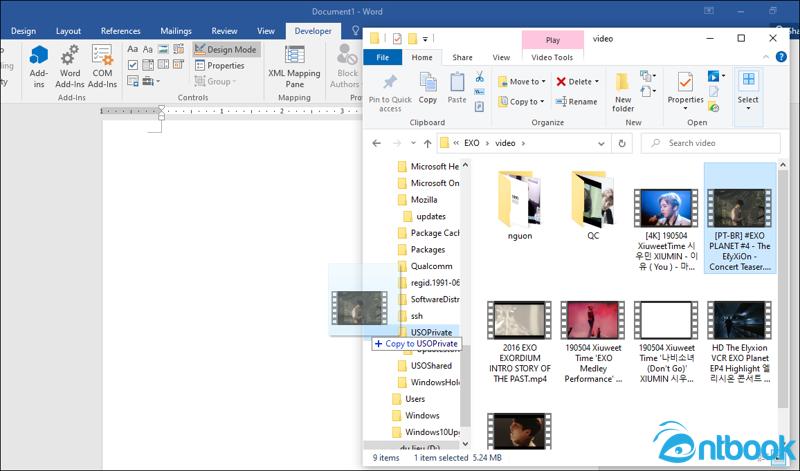800x471 pixels.
Task: Navigate back in Explorer
Action: (x=377, y=143)
